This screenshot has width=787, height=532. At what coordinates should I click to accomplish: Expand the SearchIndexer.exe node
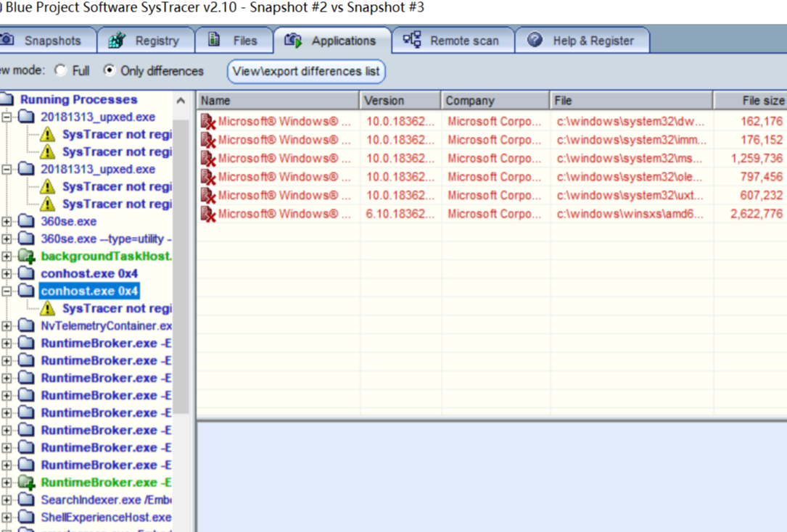coord(7,500)
